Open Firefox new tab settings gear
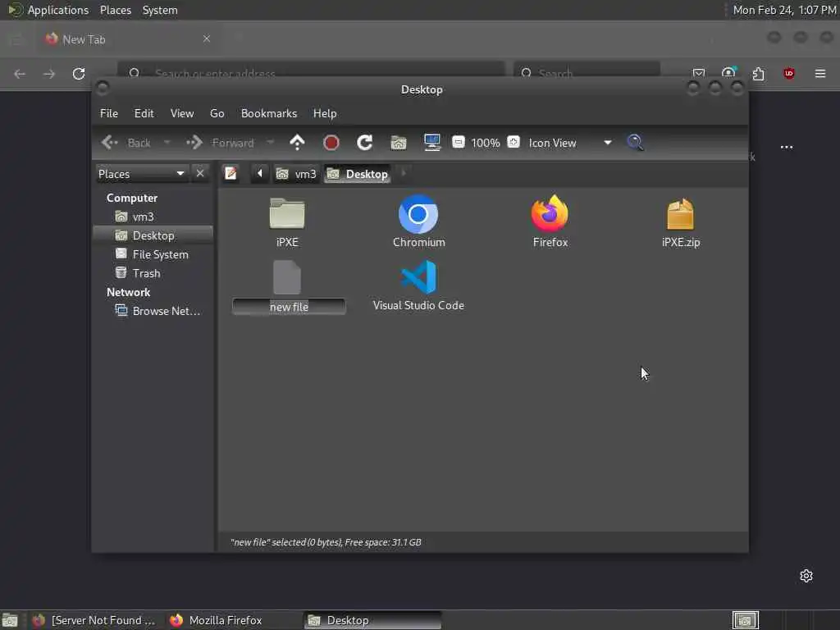Screen dimensions: 840x630 806,576
